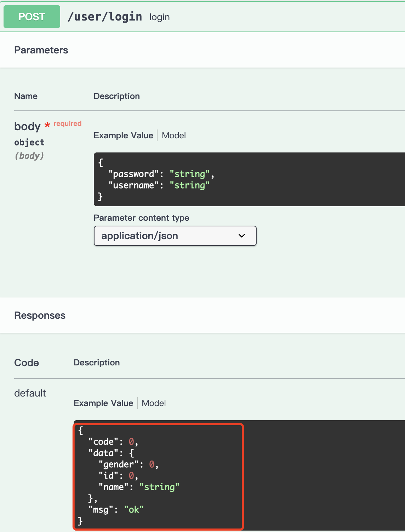
Task: Click the "gender" field in the response example
Action: [x=119, y=464]
